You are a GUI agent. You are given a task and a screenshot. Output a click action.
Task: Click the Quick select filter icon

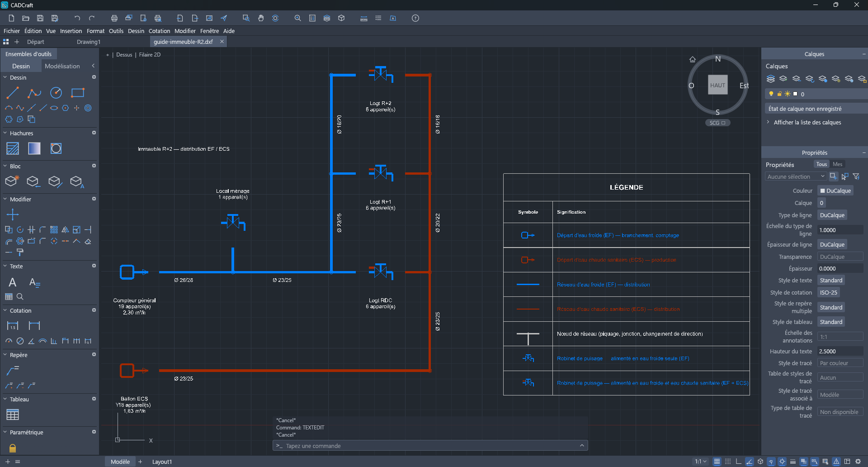tap(856, 176)
